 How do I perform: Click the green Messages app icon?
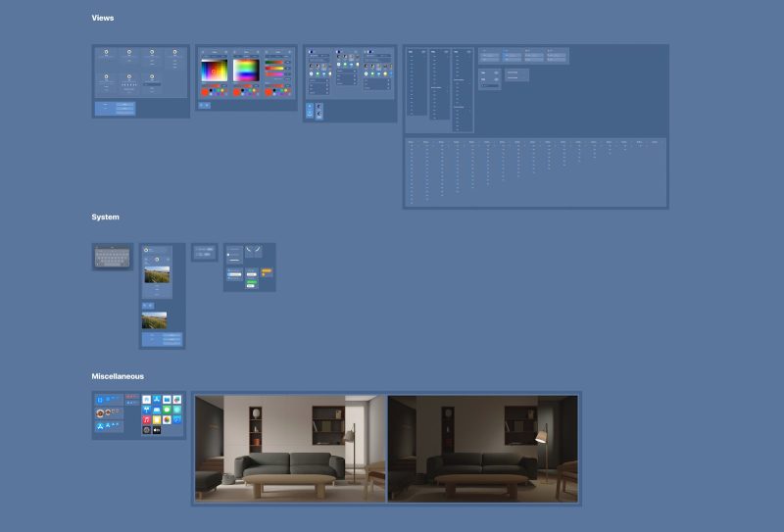(x=167, y=410)
